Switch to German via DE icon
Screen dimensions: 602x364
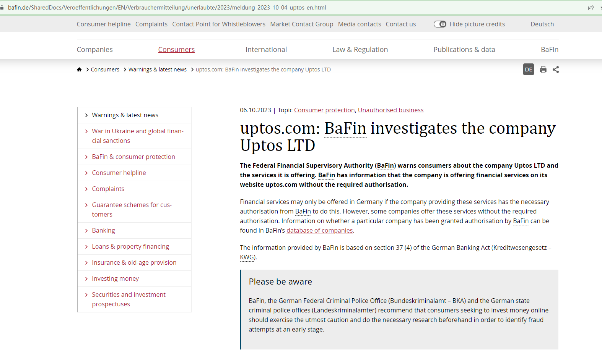[528, 70]
